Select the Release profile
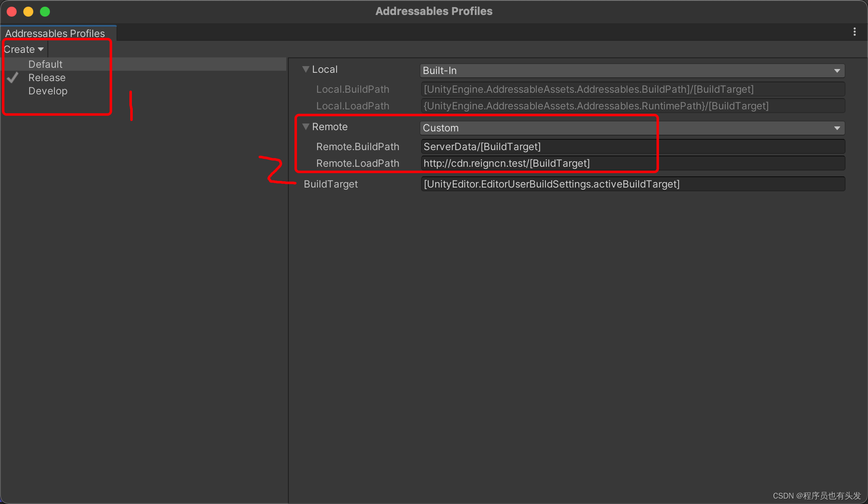 47,77
